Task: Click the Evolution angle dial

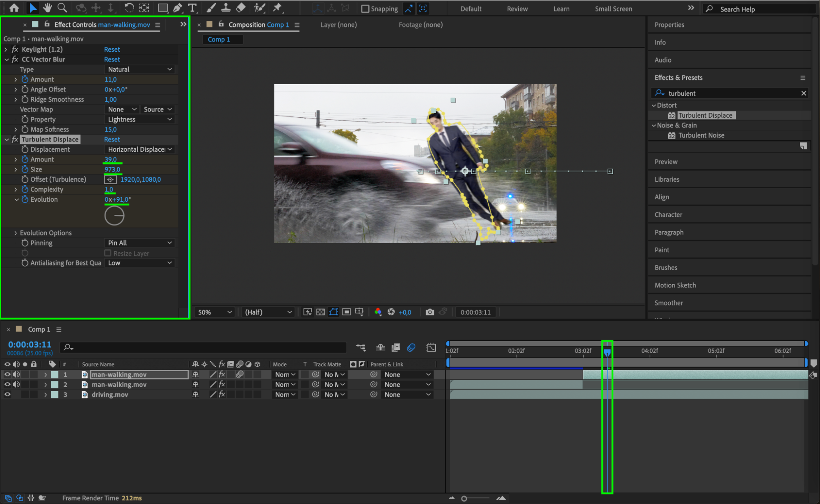Action: pyautogui.click(x=114, y=216)
